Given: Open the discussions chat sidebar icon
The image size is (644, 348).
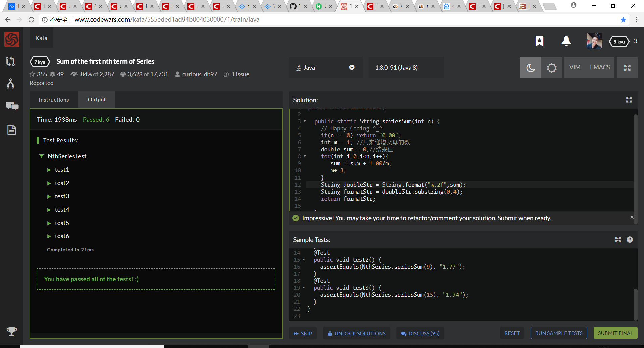Looking at the screenshot, I should click(12, 106).
